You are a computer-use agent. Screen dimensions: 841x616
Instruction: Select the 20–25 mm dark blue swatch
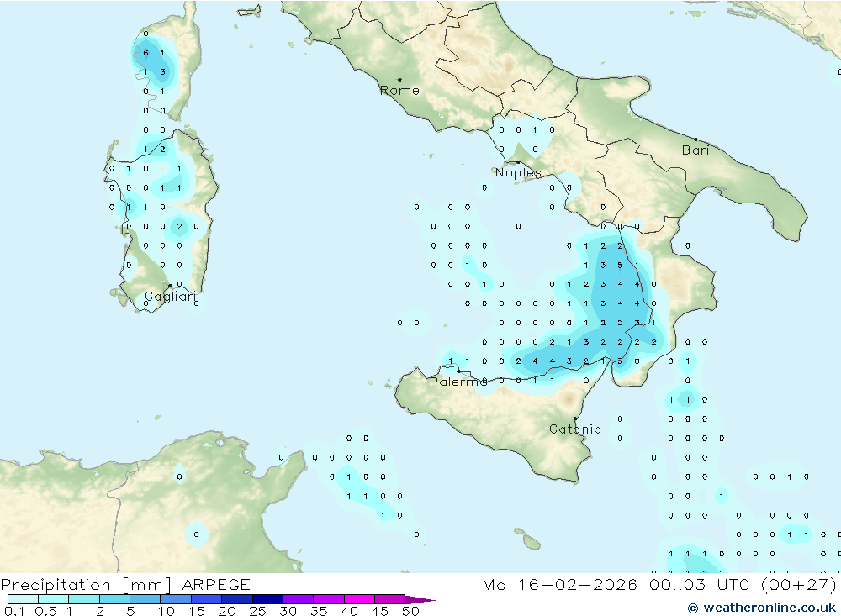(236, 599)
